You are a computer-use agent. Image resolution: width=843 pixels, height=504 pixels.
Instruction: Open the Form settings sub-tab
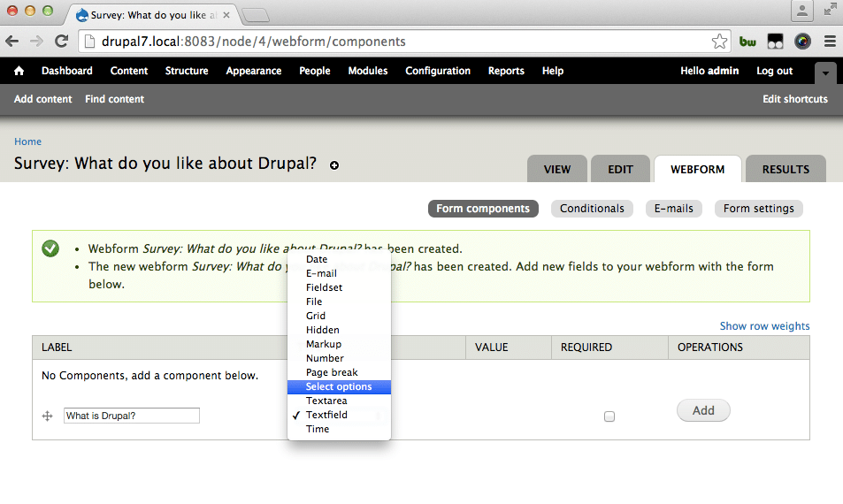tap(759, 209)
